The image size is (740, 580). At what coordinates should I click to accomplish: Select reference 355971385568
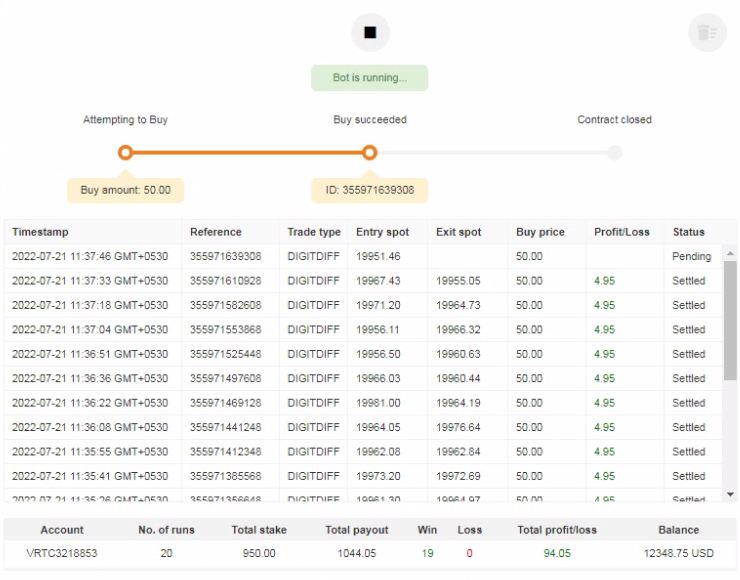226,476
